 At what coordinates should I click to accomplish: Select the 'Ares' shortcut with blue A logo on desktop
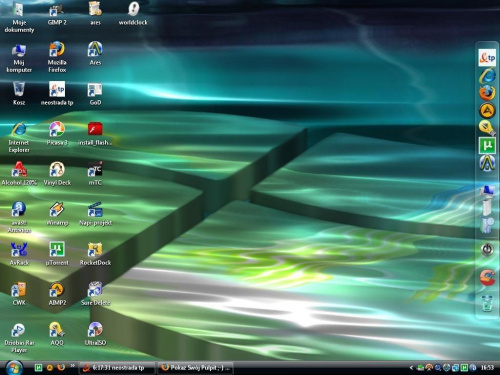[95, 54]
